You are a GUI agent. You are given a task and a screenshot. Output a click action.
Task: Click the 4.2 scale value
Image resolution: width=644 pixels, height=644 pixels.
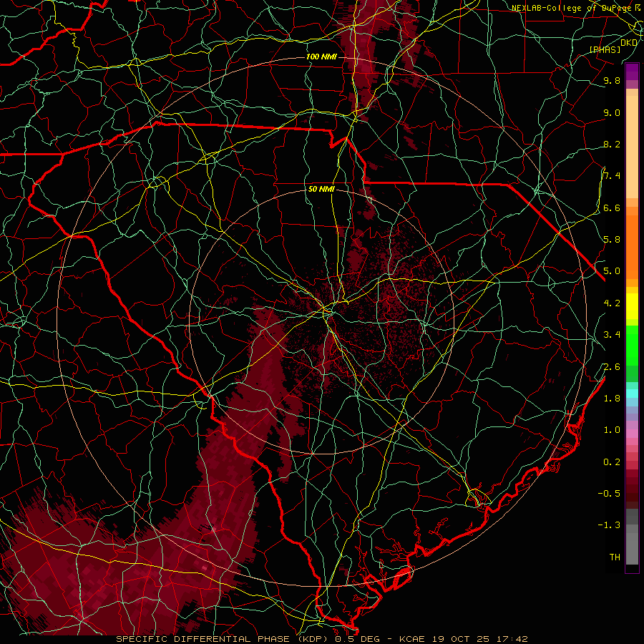(612, 303)
